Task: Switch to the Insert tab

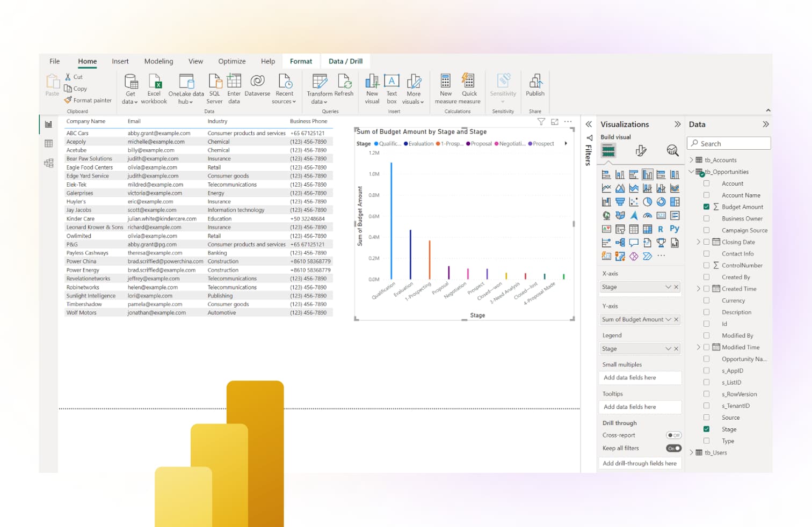Action: pyautogui.click(x=120, y=61)
